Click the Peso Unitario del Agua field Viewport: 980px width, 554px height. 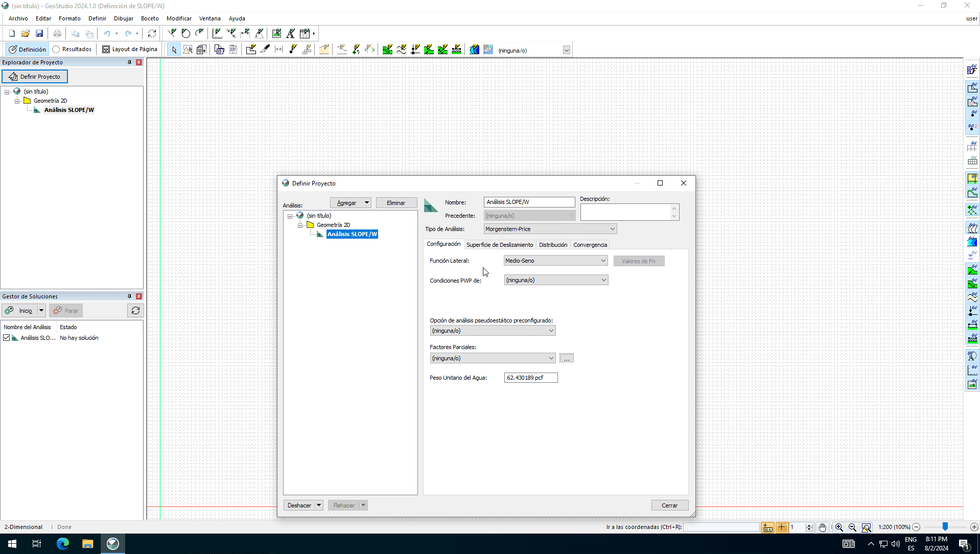pyautogui.click(x=530, y=378)
